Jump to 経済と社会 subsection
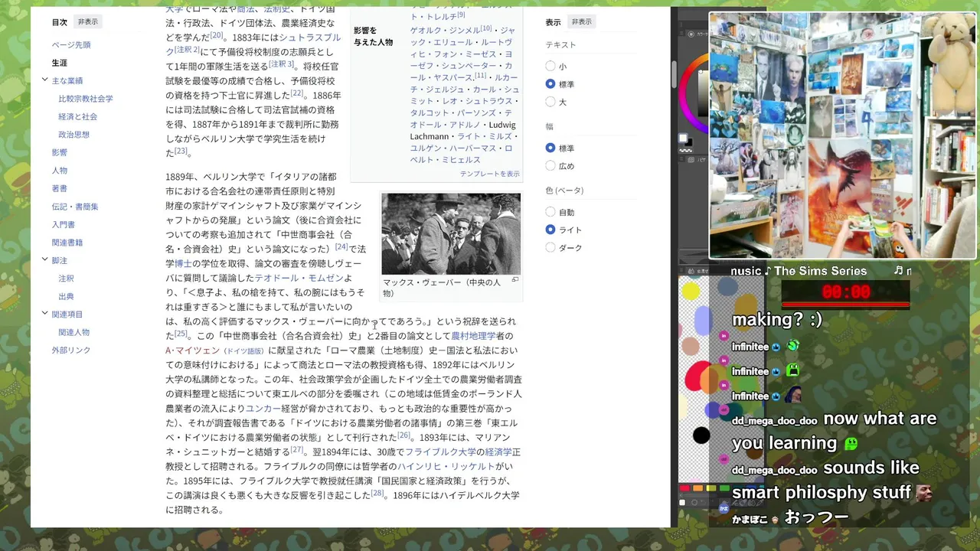This screenshot has height=551, width=980. [78, 116]
